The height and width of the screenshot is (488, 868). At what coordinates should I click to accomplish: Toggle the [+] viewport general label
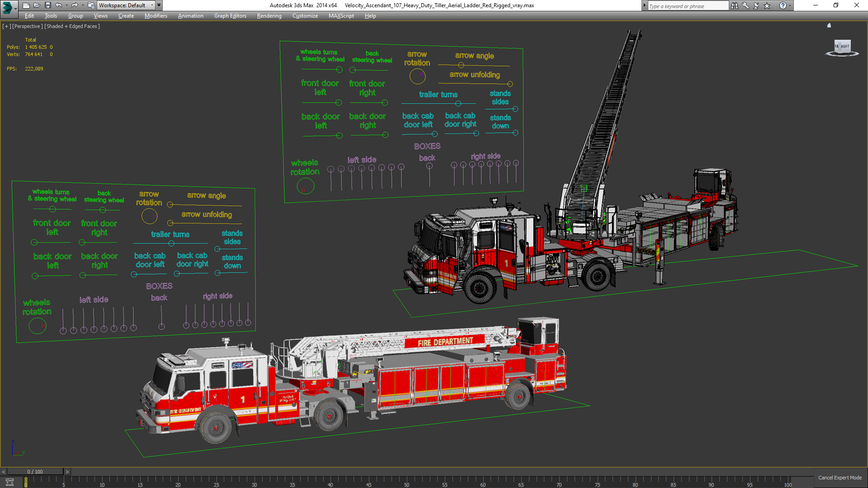coord(6,26)
